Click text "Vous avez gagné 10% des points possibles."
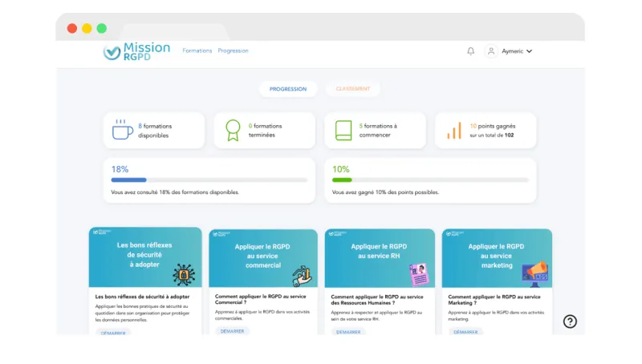 pyautogui.click(x=385, y=192)
